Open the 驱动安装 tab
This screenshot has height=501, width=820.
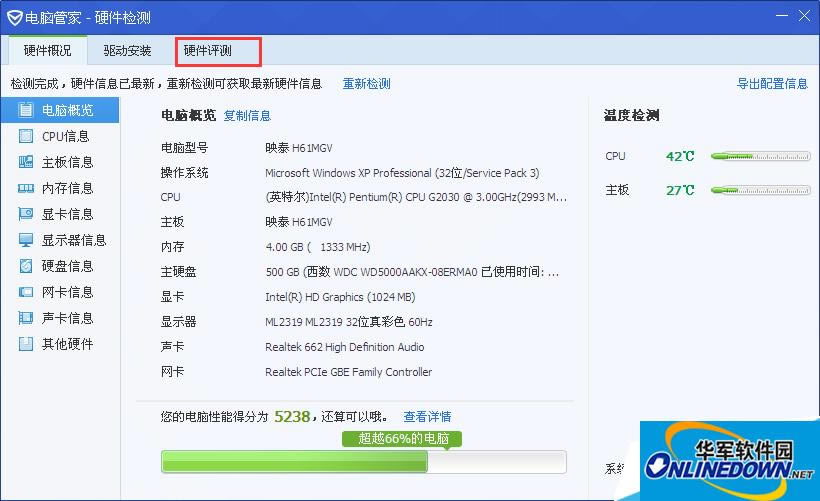127,51
